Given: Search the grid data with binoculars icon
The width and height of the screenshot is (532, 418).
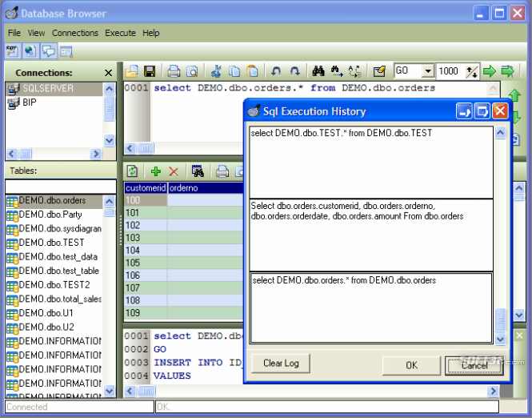Looking at the screenshot, I should point(198,171).
